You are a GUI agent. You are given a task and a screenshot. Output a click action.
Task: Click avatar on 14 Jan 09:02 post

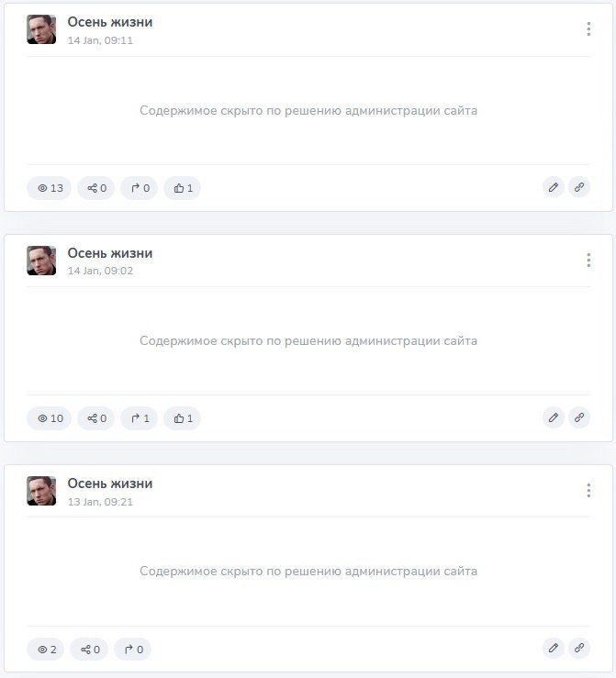[41, 261]
